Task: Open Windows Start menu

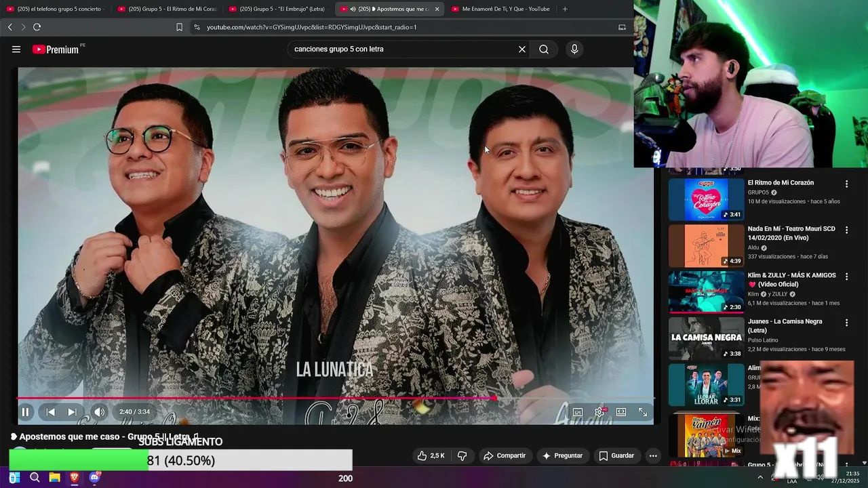Action: (14, 478)
